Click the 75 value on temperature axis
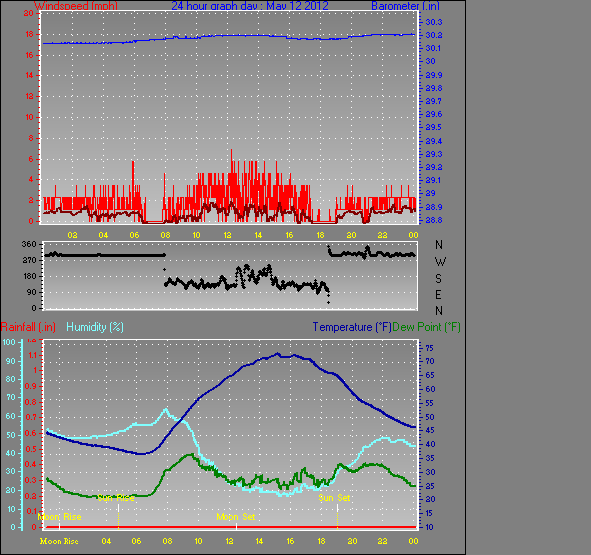 click(430, 348)
